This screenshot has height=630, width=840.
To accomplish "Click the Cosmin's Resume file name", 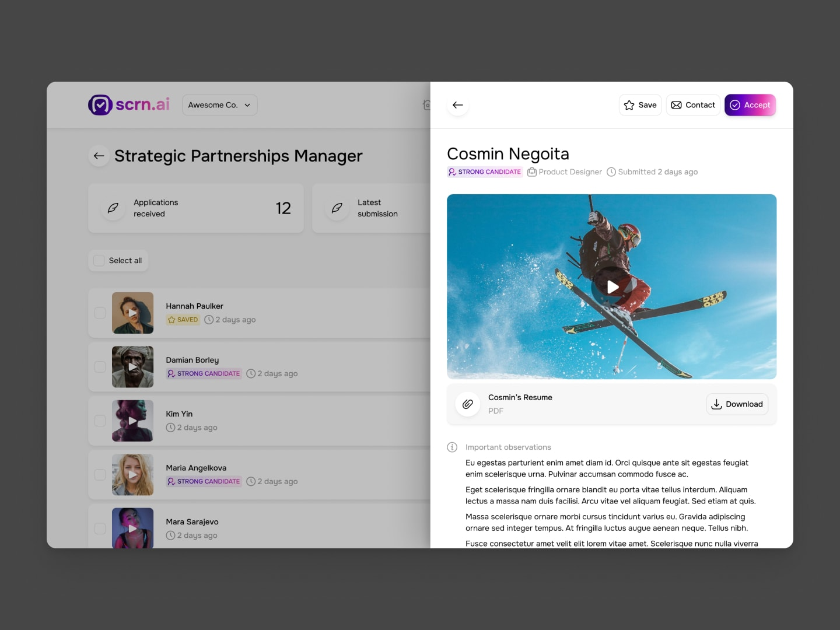I will 520,397.
